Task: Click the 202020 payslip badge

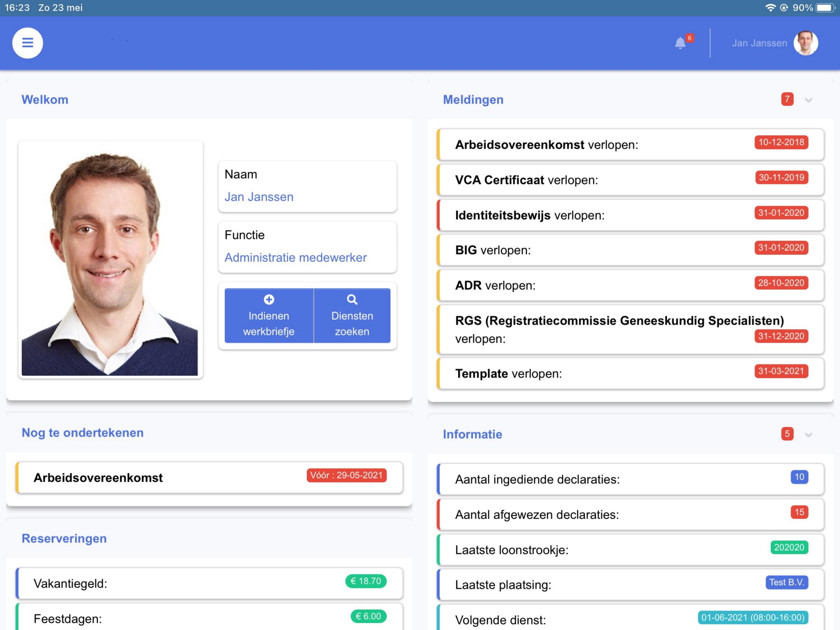Action: pyautogui.click(x=789, y=548)
